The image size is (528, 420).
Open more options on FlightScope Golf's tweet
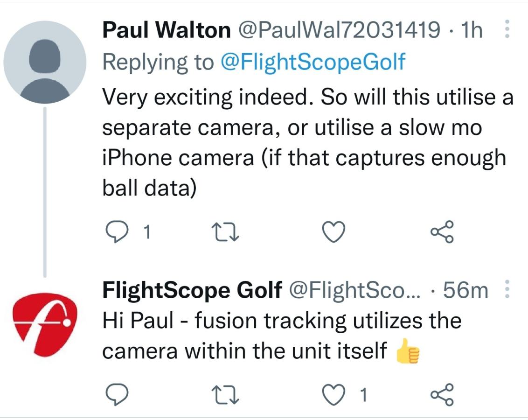507,290
